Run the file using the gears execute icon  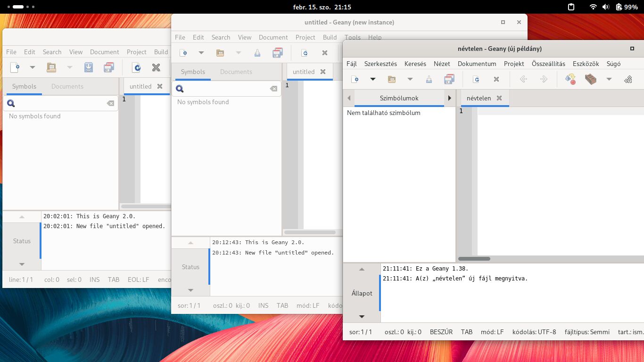click(628, 79)
